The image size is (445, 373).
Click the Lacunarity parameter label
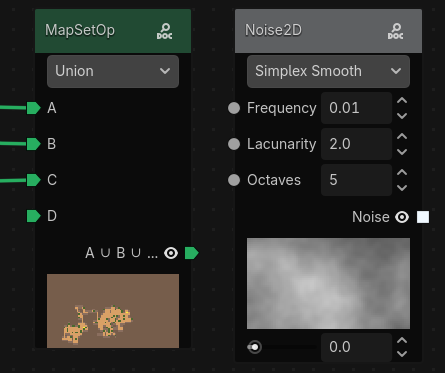point(282,144)
